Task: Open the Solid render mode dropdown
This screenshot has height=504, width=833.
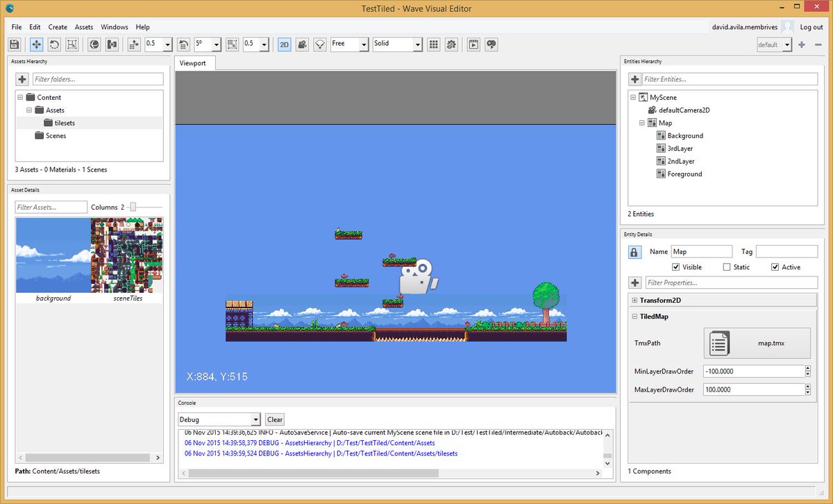Action: tap(397, 44)
